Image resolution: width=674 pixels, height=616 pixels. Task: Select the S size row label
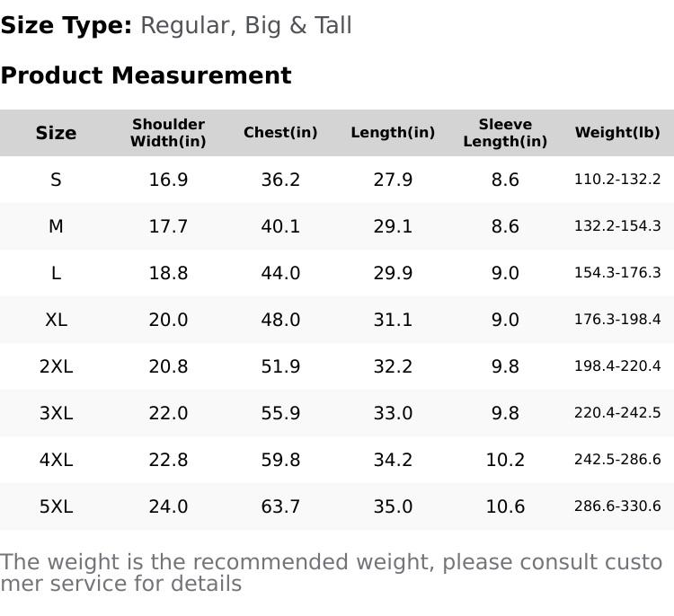point(56,180)
